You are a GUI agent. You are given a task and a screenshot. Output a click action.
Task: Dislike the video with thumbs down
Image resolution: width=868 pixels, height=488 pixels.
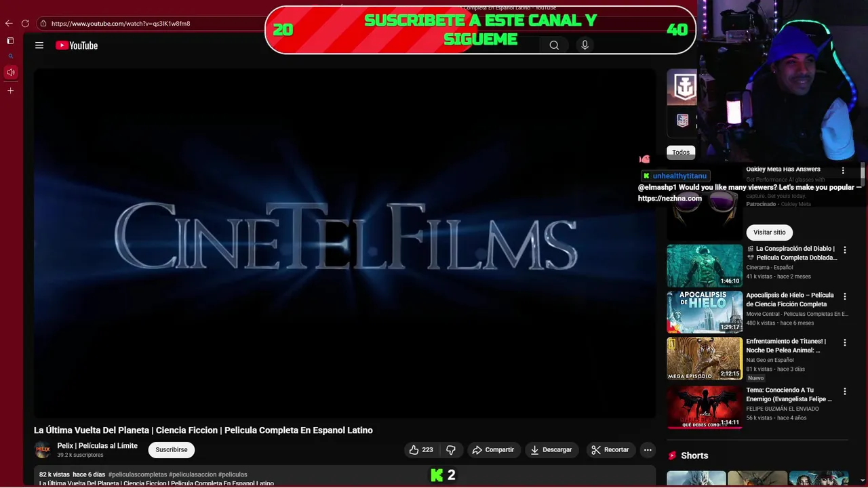point(450,449)
